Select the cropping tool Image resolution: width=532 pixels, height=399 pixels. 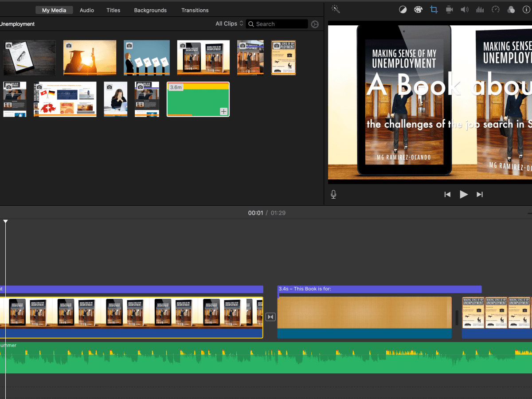(434, 10)
